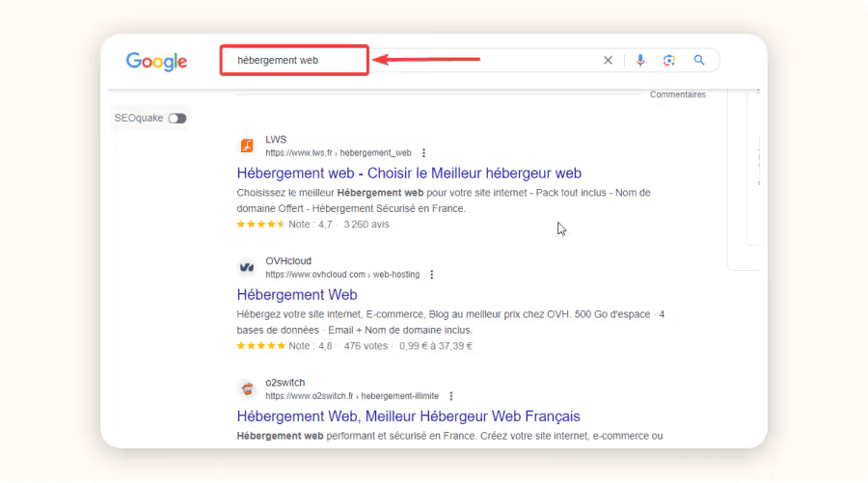
Task: Click the OVHcloud favicon
Action: [x=247, y=267]
